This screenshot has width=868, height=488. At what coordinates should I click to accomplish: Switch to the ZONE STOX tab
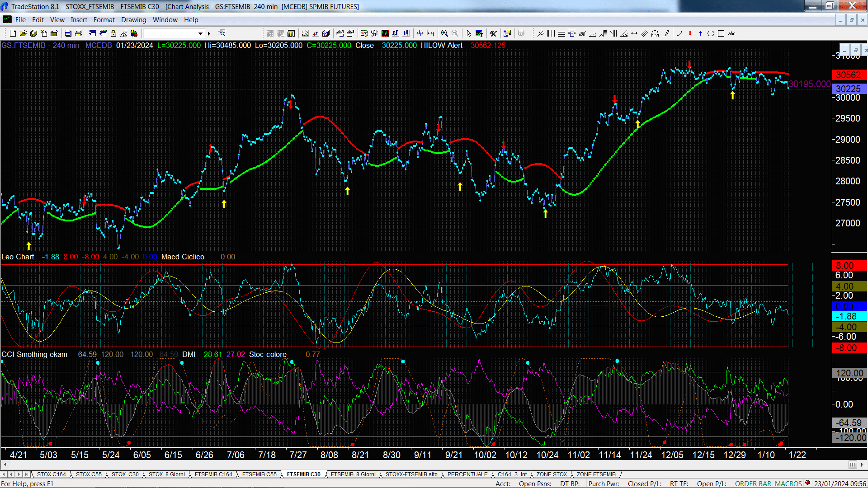pyautogui.click(x=552, y=474)
